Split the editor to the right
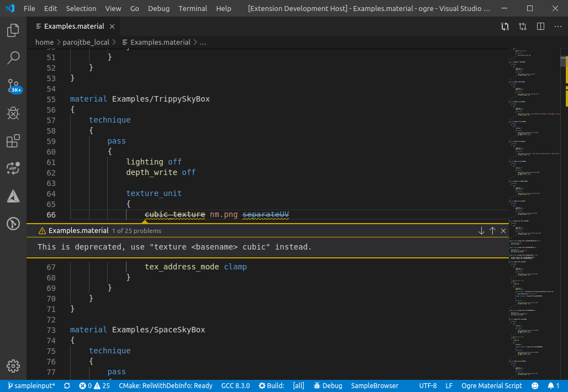Image resolution: width=568 pixels, height=392 pixels. 540,27
